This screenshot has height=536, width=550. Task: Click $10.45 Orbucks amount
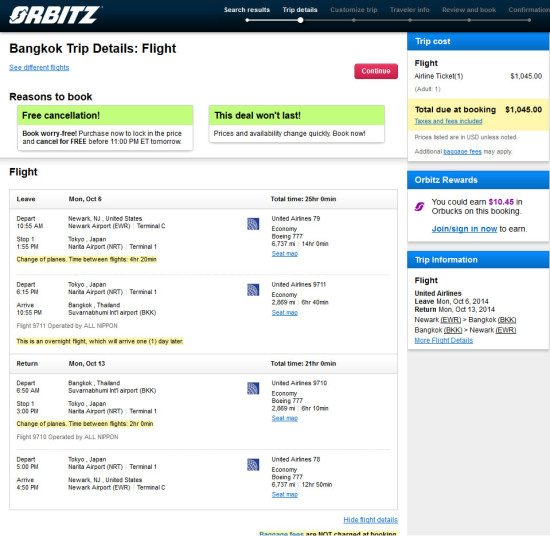pyautogui.click(x=501, y=202)
